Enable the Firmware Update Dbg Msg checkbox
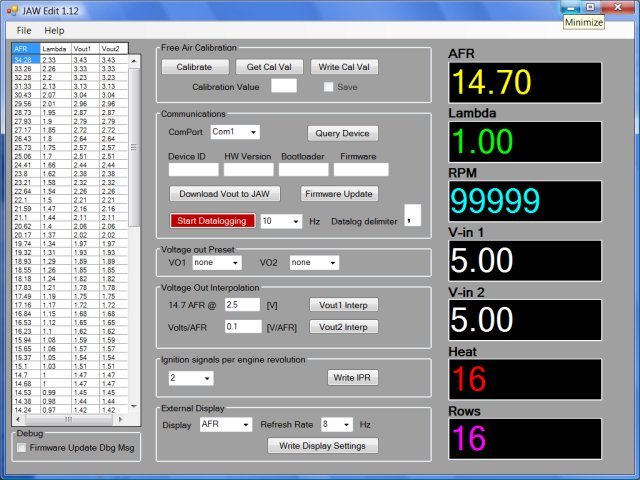This screenshot has width=640, height=480. point(22,448)
